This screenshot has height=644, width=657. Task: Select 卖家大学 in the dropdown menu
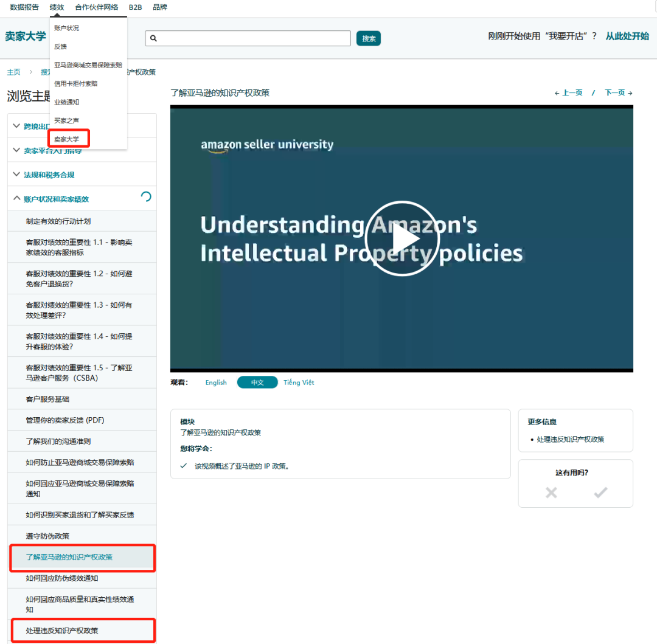pos(66,139)
